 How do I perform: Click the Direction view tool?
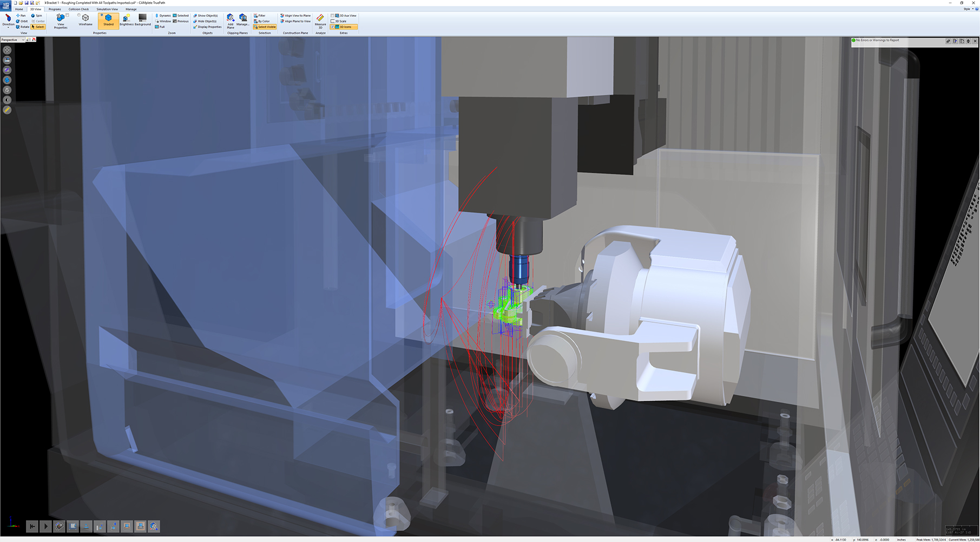[8, 19]
